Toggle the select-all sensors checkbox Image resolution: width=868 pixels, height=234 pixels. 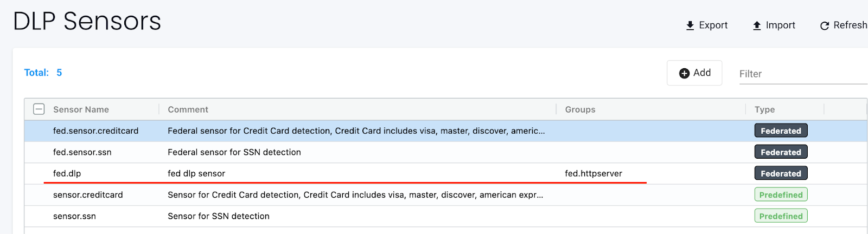pyautogui.click(x=39, y=109)
